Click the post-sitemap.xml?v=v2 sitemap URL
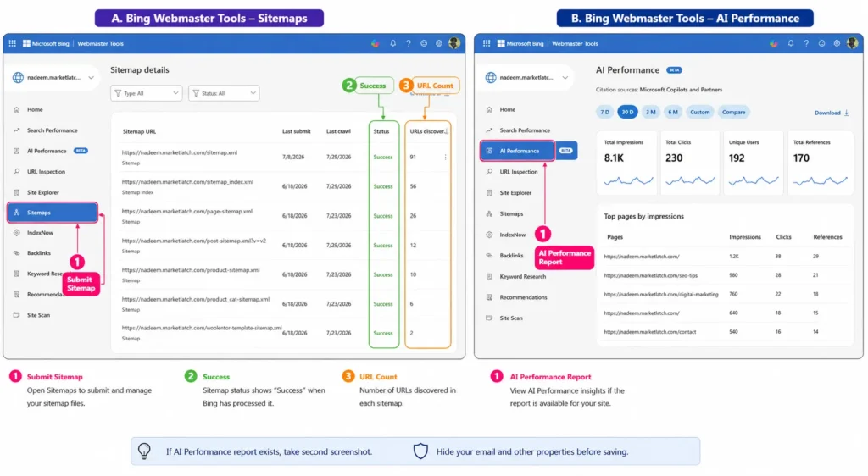Viewport: 868px width, 476px height. coord(194,241)
